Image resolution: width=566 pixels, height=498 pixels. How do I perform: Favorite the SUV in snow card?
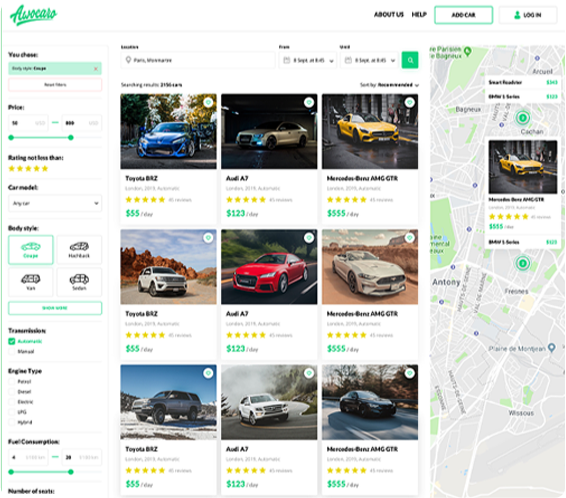[x=208, y=373]
